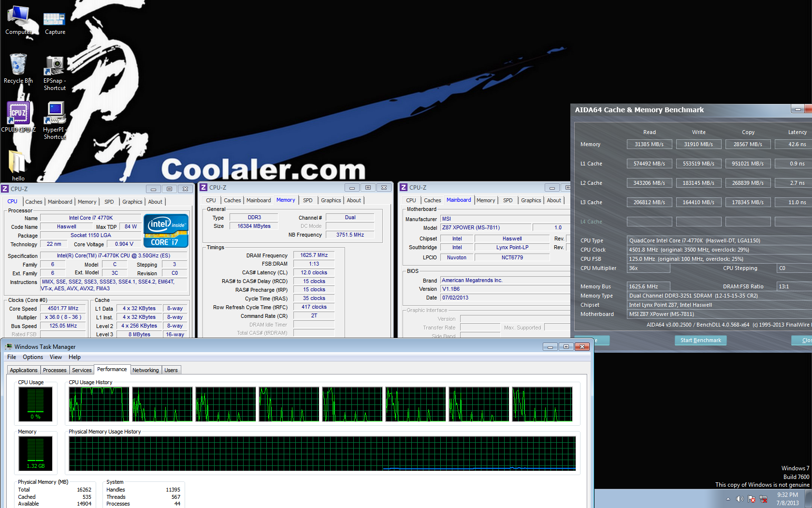
Task: Switch to CPU tab in the middle CPU-Z window
Action: [211, 200]
